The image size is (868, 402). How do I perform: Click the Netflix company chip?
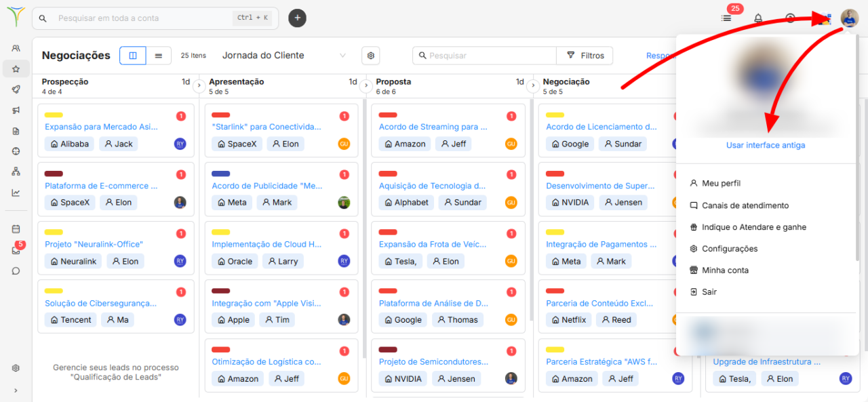568,320
